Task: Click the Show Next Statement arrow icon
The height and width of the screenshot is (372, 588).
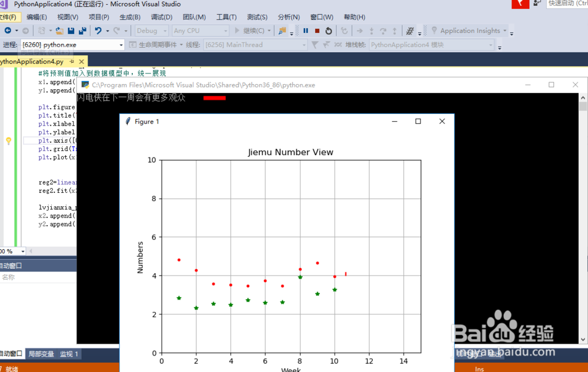Action: 360,31
